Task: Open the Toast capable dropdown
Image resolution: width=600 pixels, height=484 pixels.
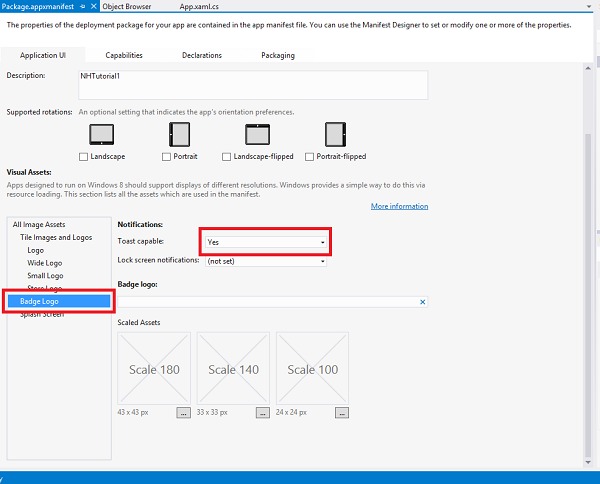Action: pos(266,242)
